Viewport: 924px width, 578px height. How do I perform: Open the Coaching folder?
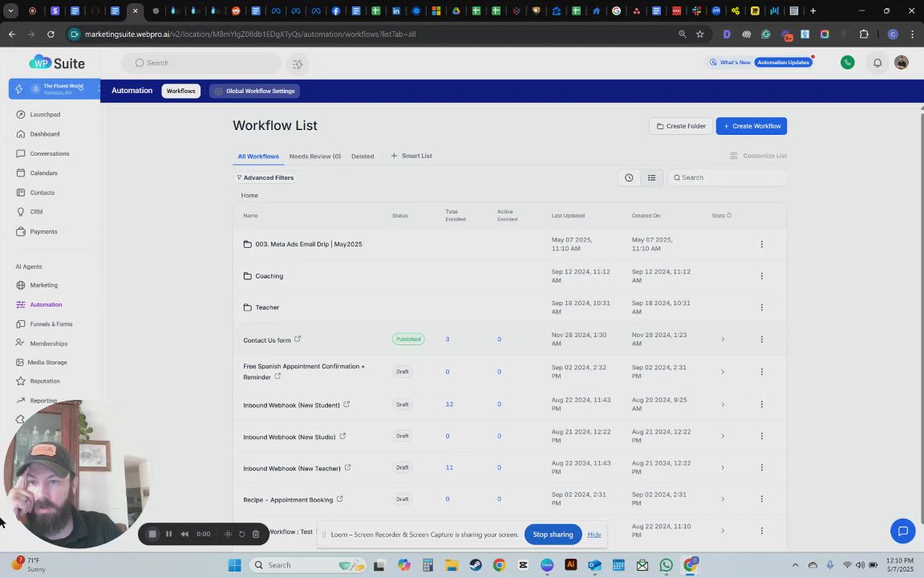tap(269, 276)
